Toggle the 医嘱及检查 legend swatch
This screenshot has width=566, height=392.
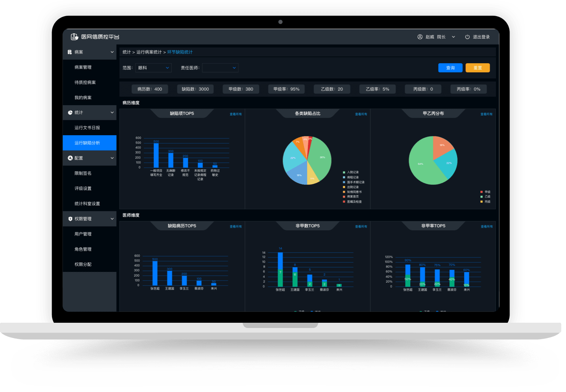(344, 201)
